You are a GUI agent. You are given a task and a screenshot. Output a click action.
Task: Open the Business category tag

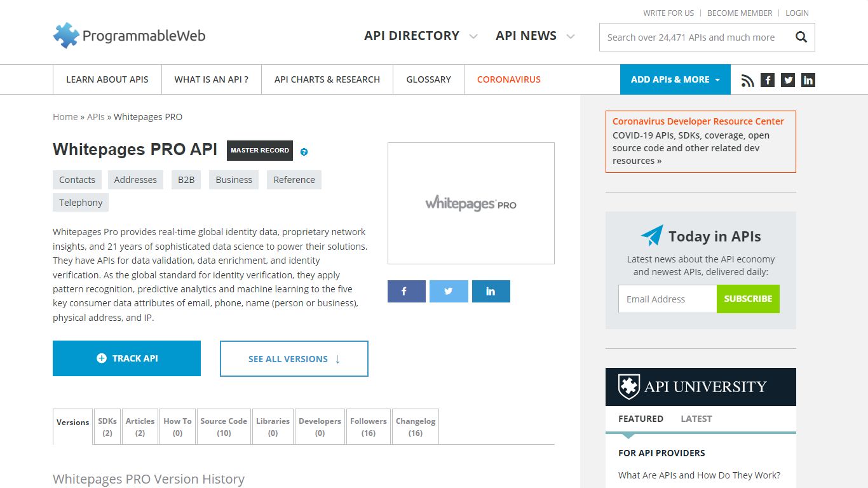[x=234, y=180]
